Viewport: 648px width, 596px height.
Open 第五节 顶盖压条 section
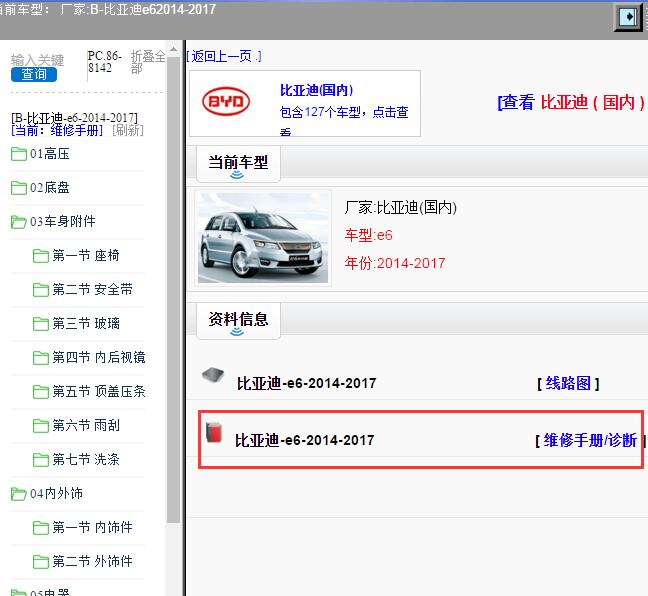[99, 391]
